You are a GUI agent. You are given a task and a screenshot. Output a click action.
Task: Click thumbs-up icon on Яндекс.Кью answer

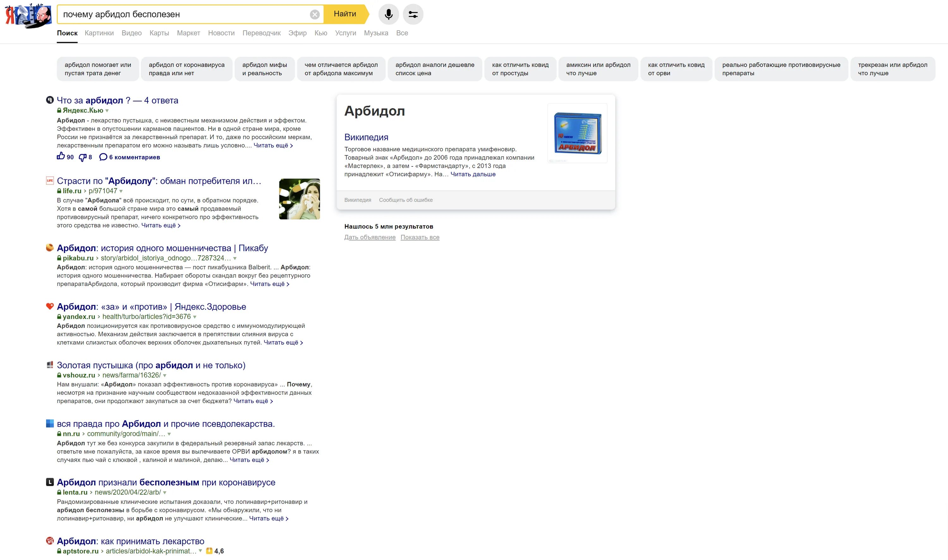(x=60, y=156)
